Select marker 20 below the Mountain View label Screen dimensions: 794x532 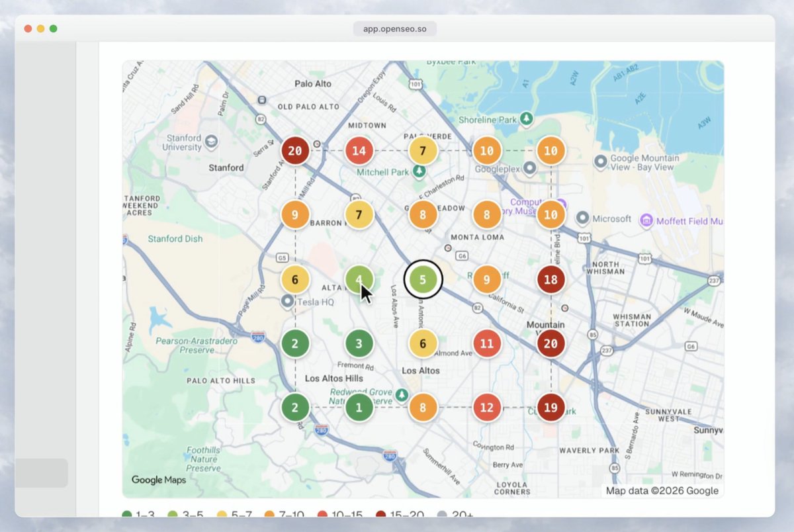click(x=551, y=343)
